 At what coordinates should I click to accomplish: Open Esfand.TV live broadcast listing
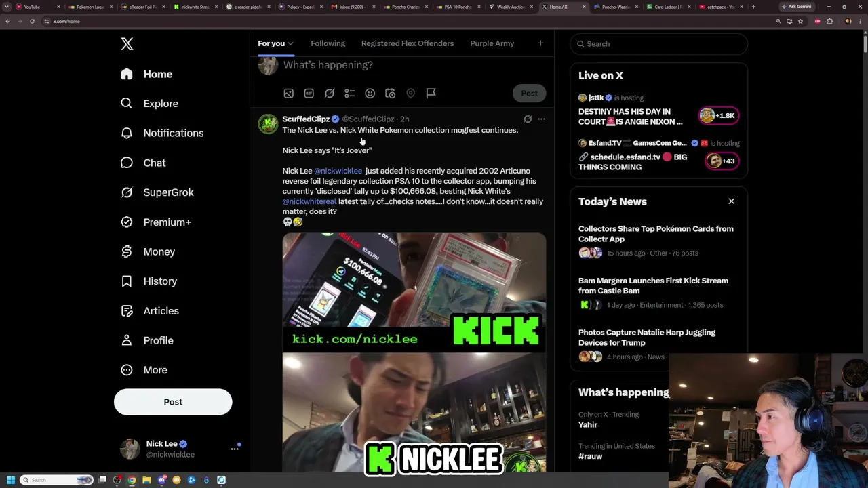[x=659, y=156]
